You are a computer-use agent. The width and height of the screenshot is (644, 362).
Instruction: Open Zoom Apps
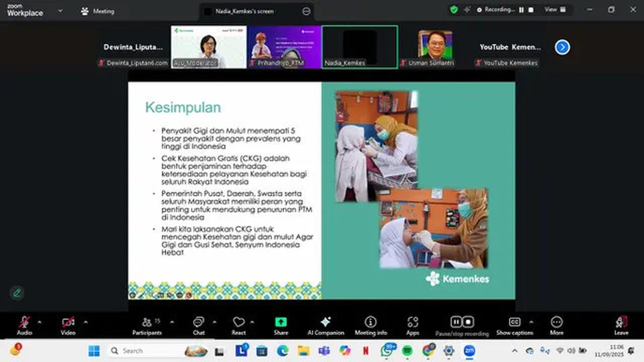[x=413, y=325]
